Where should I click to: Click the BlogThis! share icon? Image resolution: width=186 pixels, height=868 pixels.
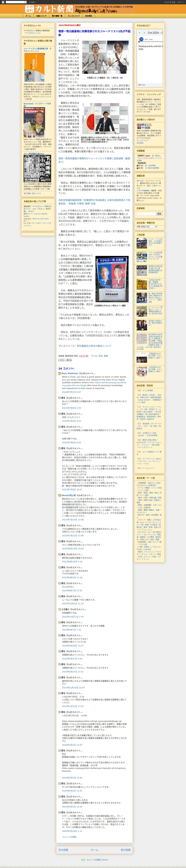pyautogui.click(x=62, y=360)
